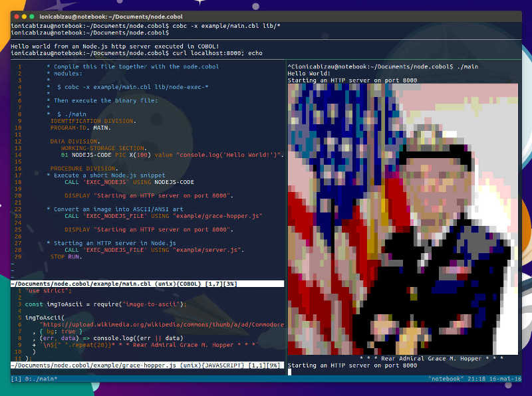Click the 'cobc -x example/main.cbl lib/*' command line
This screenshot has width=532, height=396.
226,26
